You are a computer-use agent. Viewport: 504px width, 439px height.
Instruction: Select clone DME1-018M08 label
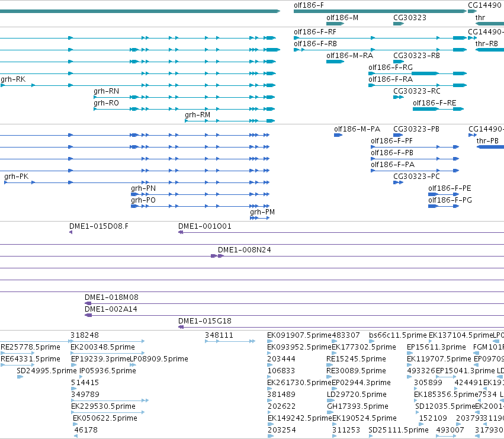(x=111, y=298)
